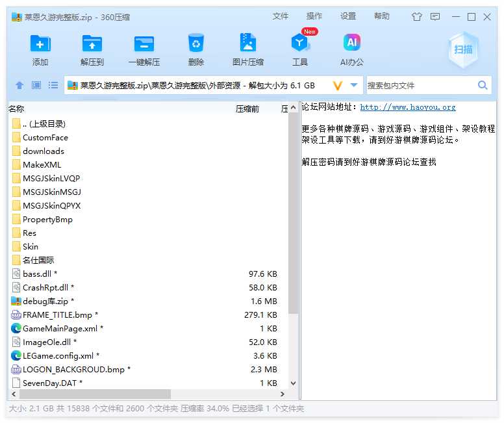
Task: Select the MakeXML folder
Action: pyautogui.click(x=36, y=164)
